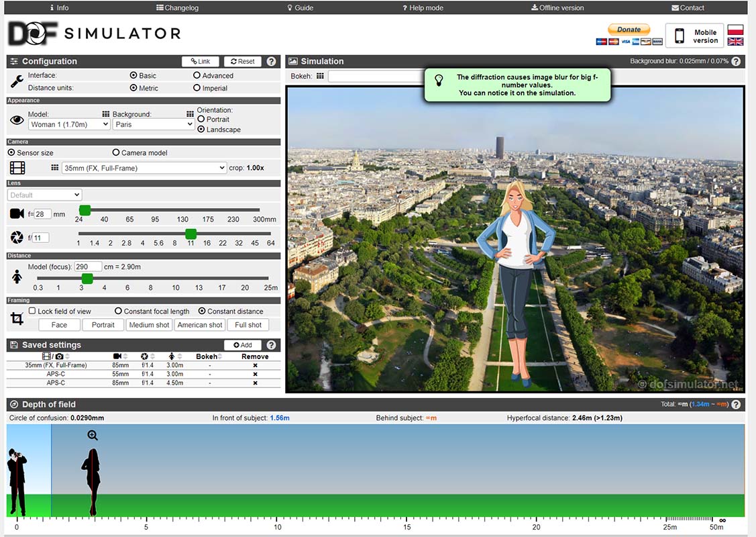
Task: Click the Background blur help icon
Action: 736,61
